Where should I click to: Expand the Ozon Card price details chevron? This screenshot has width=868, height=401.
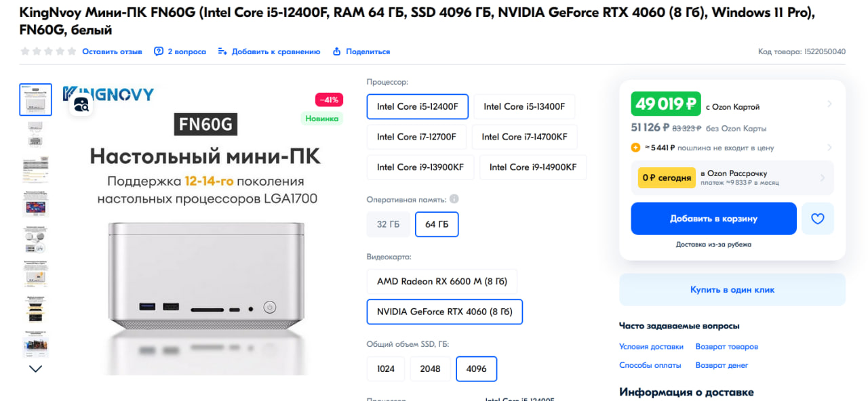(829, 104)
